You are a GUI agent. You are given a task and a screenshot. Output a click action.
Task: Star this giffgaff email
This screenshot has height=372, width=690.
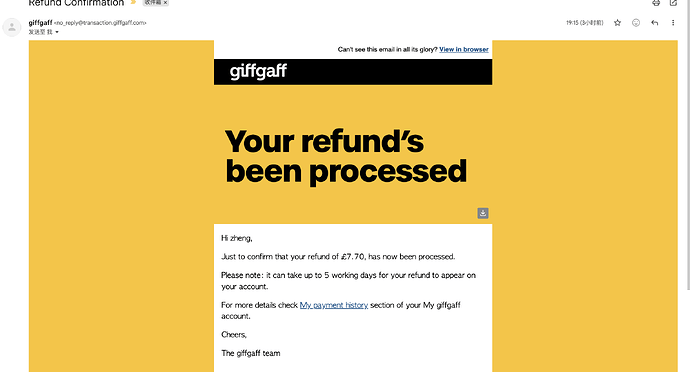[x=617, y=23]
